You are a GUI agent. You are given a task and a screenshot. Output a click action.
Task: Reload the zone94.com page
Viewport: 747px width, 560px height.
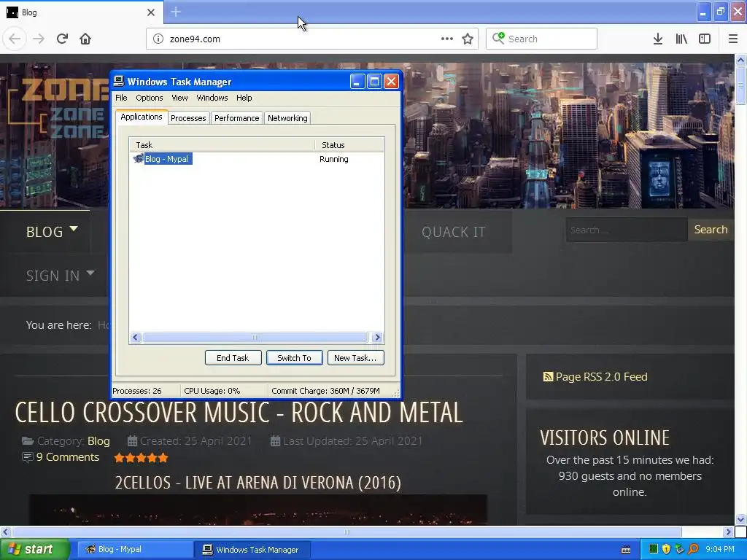[62, 39]
